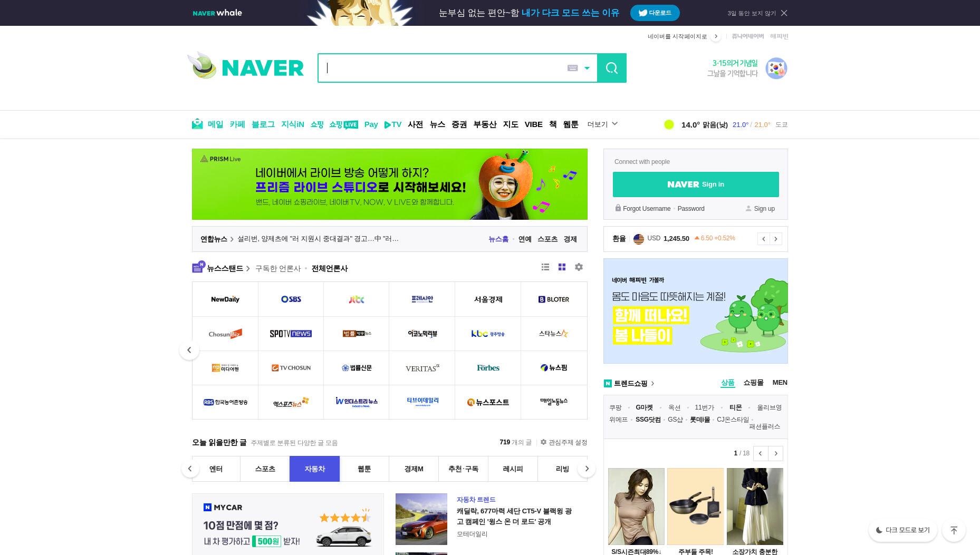This screenshot has height=555, width=980.
Task: Open the Password recovery link
Action: pyautogui.click(x=691, y=209)
